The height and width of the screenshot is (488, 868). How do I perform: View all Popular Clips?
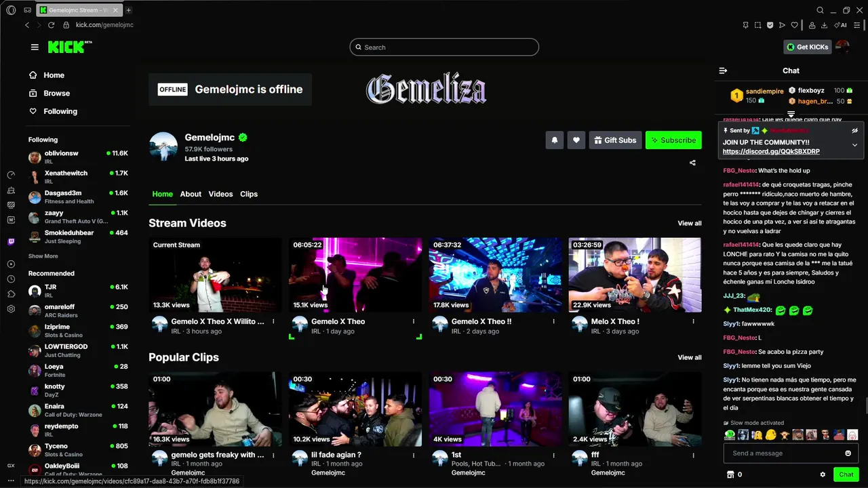pos(690,357)
